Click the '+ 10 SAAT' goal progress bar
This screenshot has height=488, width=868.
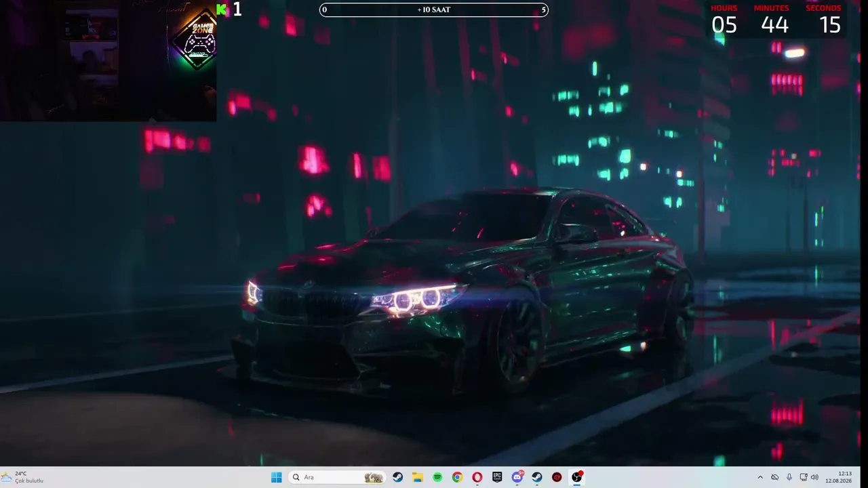tap(434, 9)
